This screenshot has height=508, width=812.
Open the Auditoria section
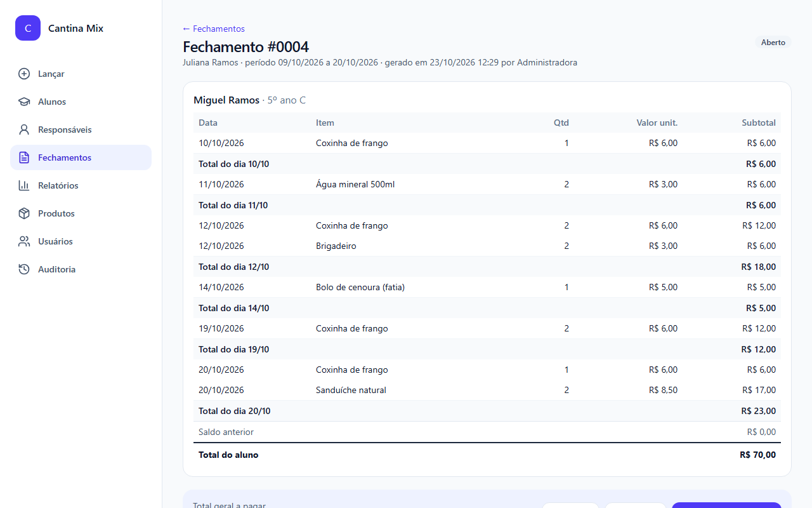click(x=81, y=269)
